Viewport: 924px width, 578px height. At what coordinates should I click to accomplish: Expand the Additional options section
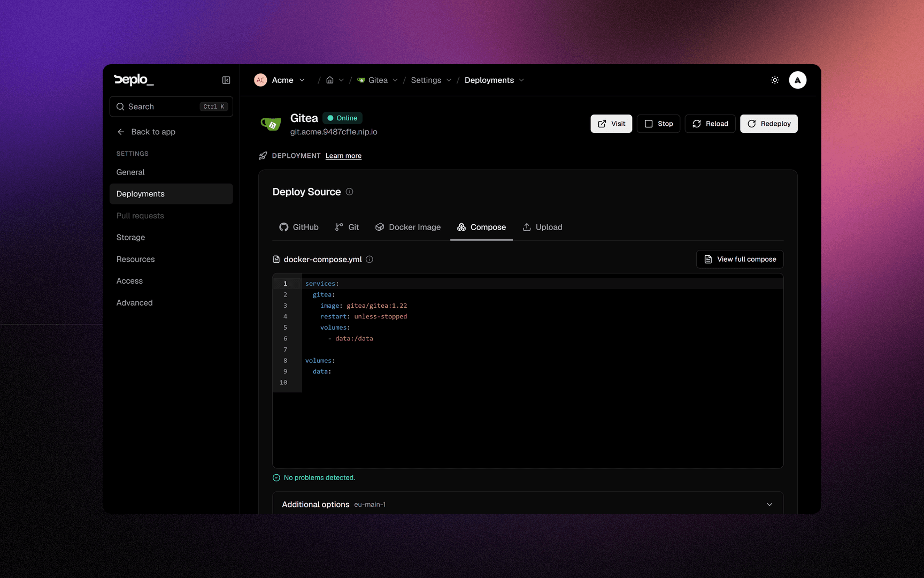click(528, 504)
